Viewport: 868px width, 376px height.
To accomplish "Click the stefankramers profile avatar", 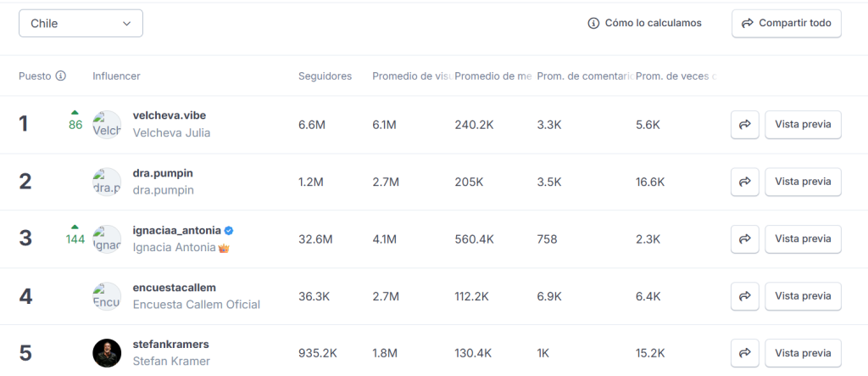I will point(107,353).
